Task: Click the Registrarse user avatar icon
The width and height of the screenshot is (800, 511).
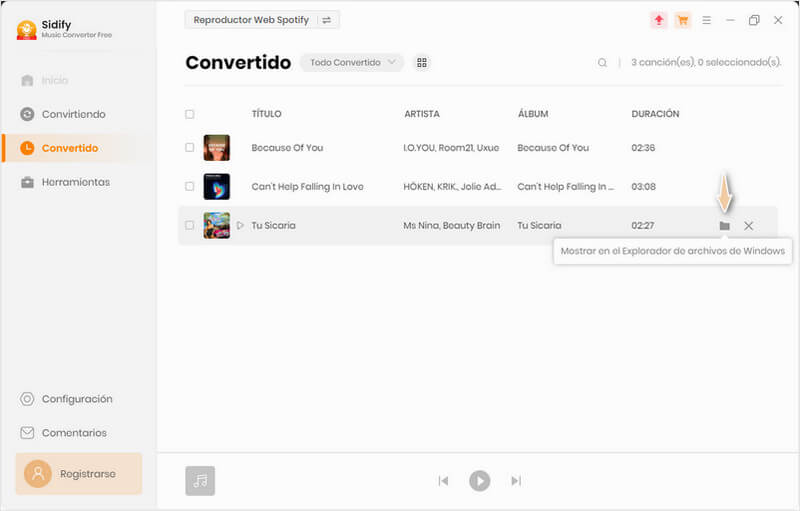Action: pos(38,474)
